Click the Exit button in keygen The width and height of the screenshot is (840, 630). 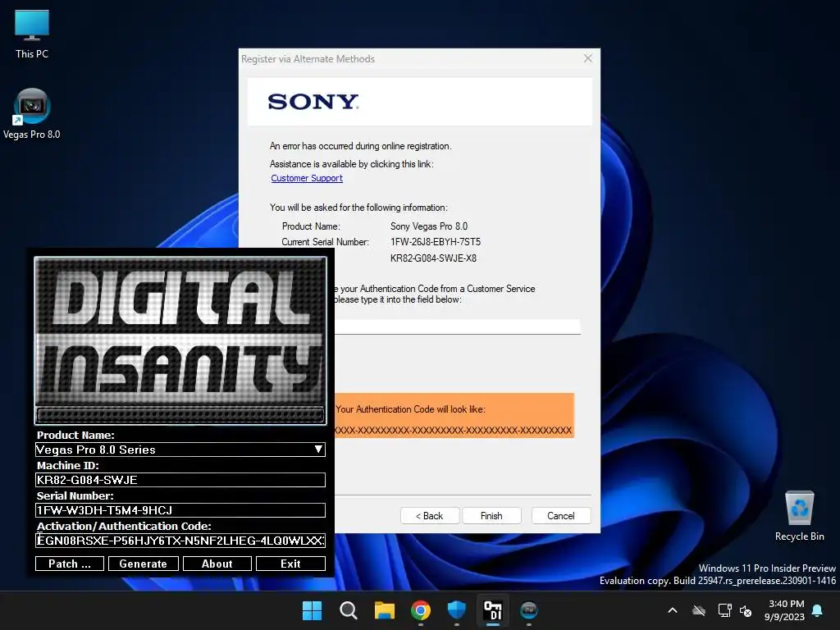pos(290,564)
